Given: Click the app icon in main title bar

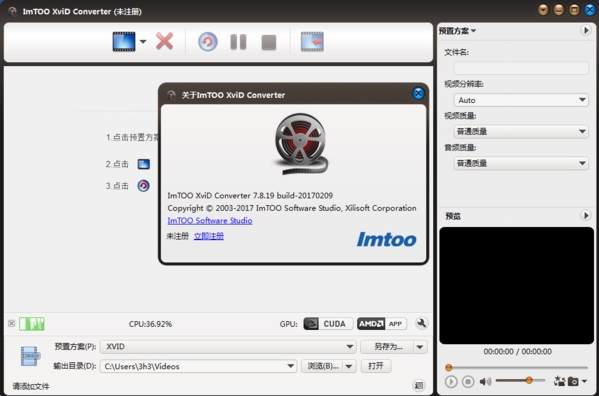Looking at the screenshot, I should pyautogui.click(x=12, y=11).
